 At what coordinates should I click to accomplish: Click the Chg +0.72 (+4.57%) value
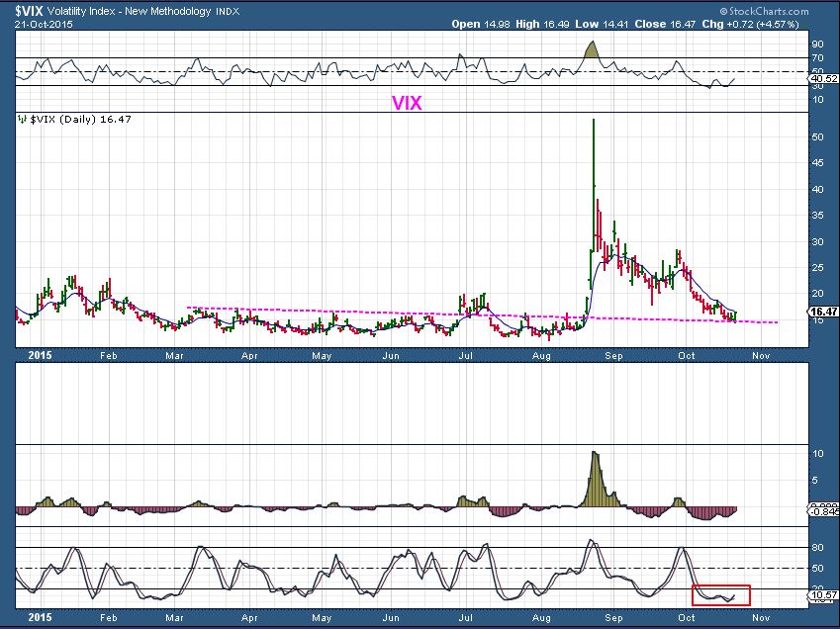pyautogui.click(x=750, y=24)
